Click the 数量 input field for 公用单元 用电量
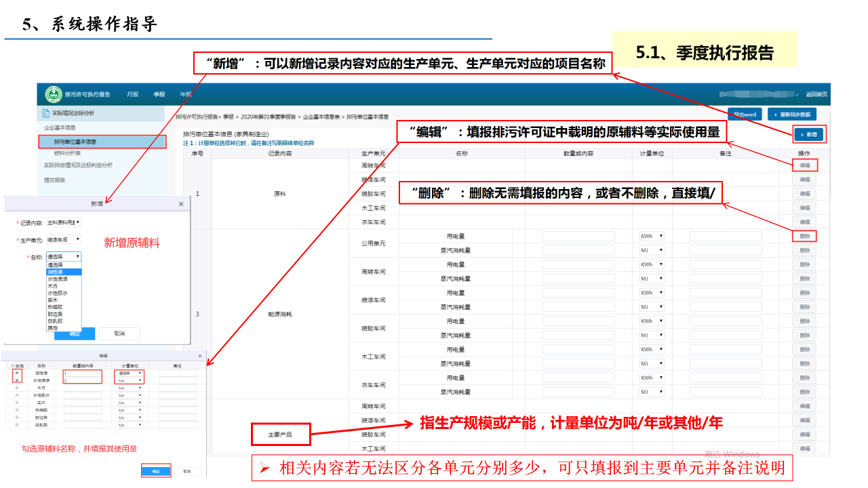Screen dimensions: 868x488 [x=578, y=236]
